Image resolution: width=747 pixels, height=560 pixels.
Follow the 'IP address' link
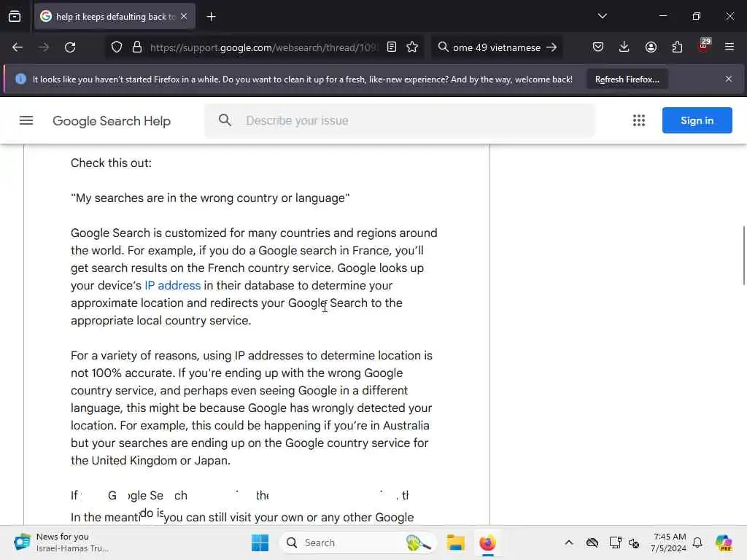click(x=172, y=285)
